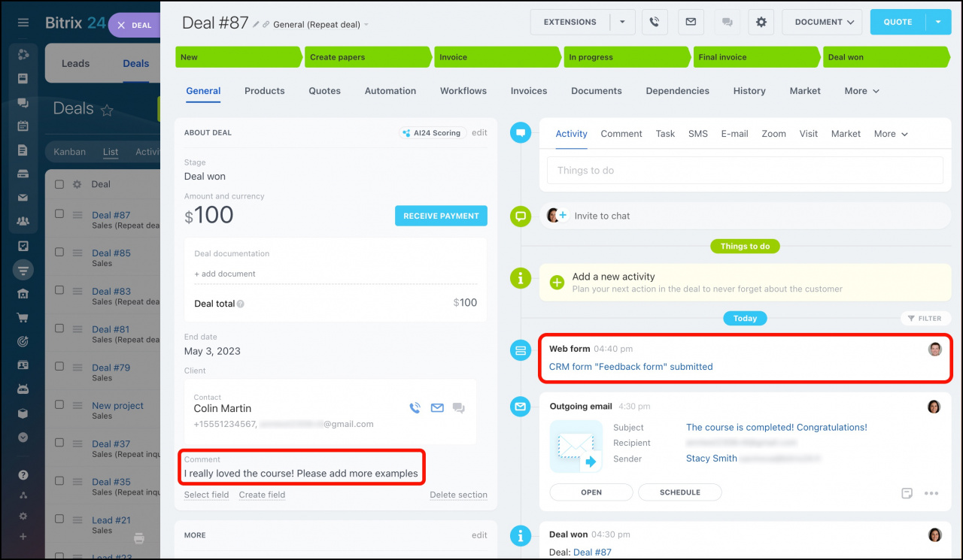This screenshot has width=963, height=560.
Task: Tick the checkbox for Deal #35 row
Action: point(59,480)
